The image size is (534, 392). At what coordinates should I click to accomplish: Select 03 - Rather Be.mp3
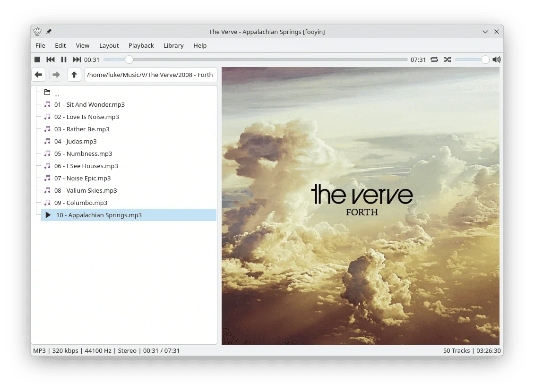(x=82, y=129)
